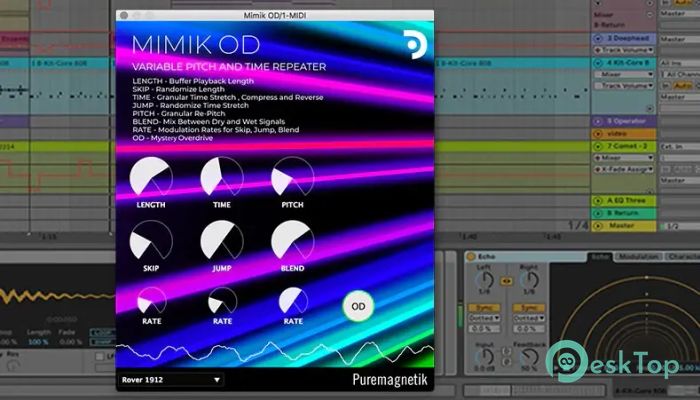This screenshot has height=400, width=700.
Task: Unfold the Master track
Action: [598, 226]
